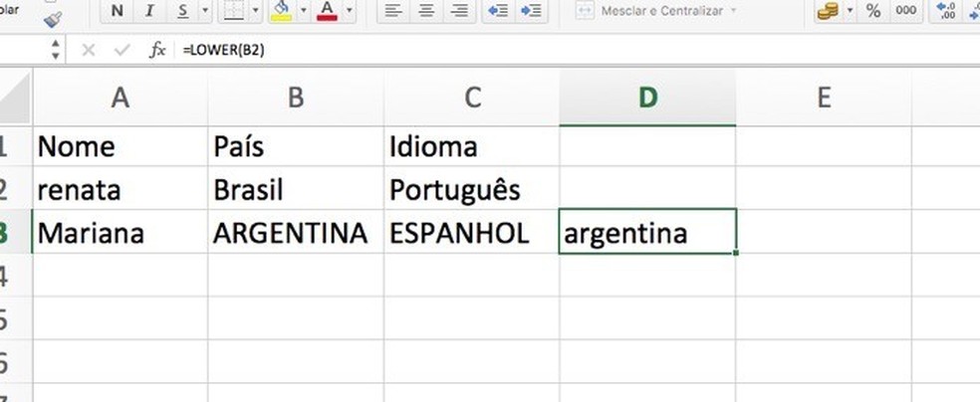Toggle italic (I) formatting
980x402 pixels.
[149, 11]
